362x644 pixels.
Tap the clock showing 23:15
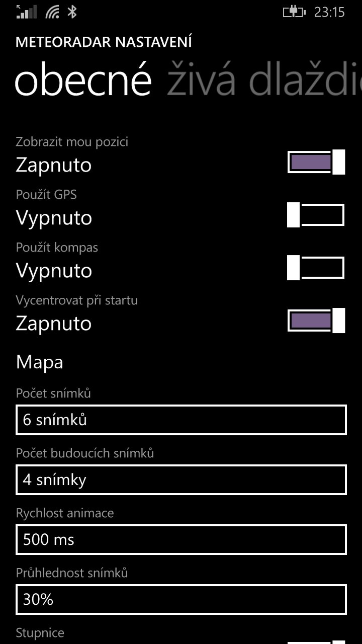[329, 12]
